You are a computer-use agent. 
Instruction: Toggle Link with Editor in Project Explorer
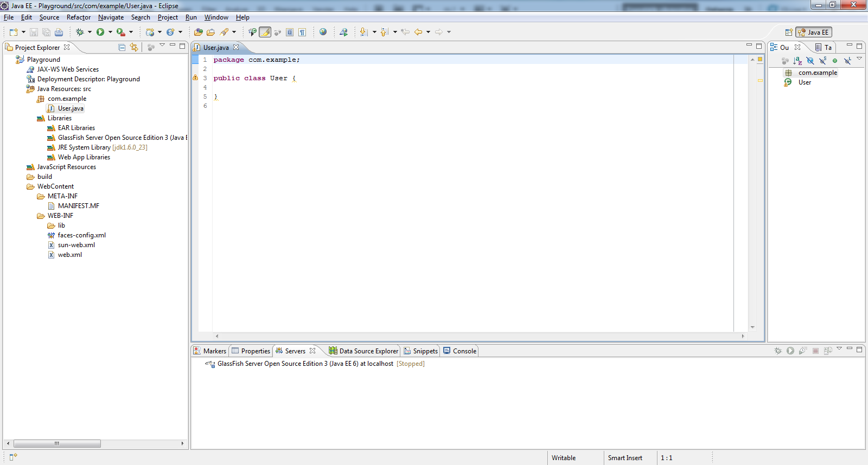tap(134, 48)
